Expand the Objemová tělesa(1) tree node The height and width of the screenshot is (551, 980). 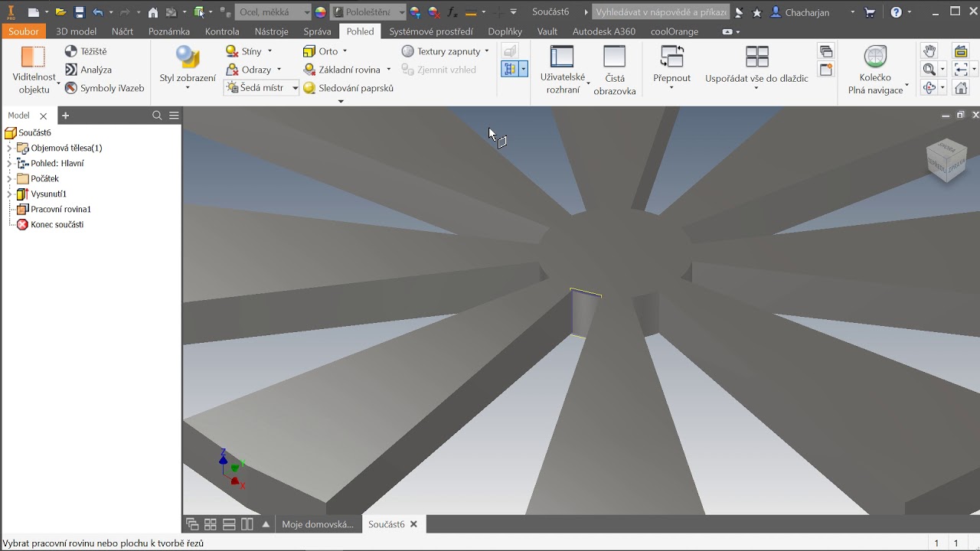click(x=9, y=148)
